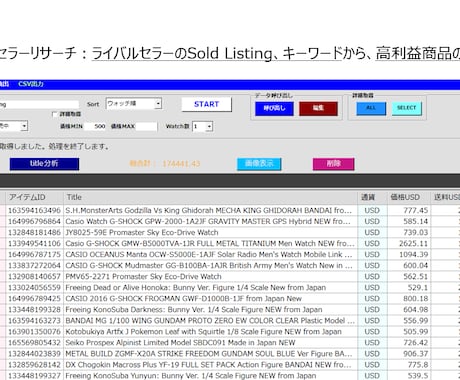Select the S.H.MonsterArts Godzilla title cell
This screenshot has width=460, height=380.
pos(210,210)
